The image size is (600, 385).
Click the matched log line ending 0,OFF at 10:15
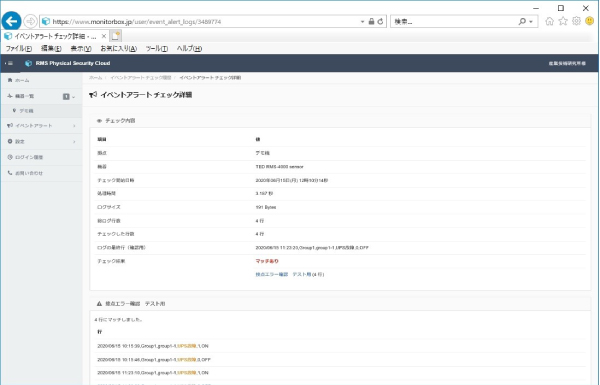pos(154,360)
